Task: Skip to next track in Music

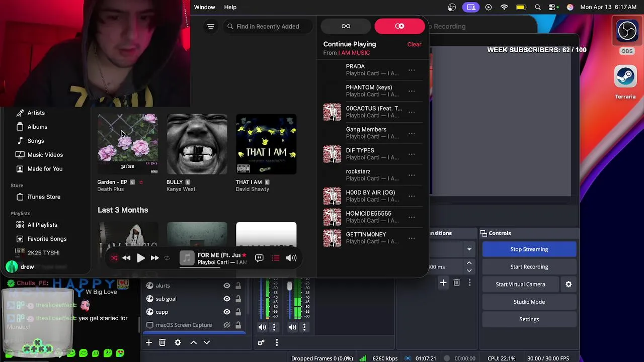Action: point(155,258)
